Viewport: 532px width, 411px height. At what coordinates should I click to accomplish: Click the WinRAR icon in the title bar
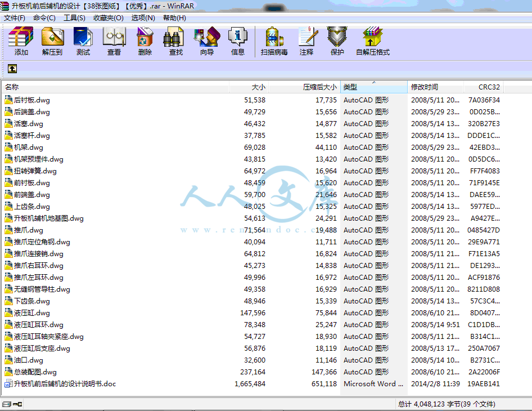(x=4, y=6)
